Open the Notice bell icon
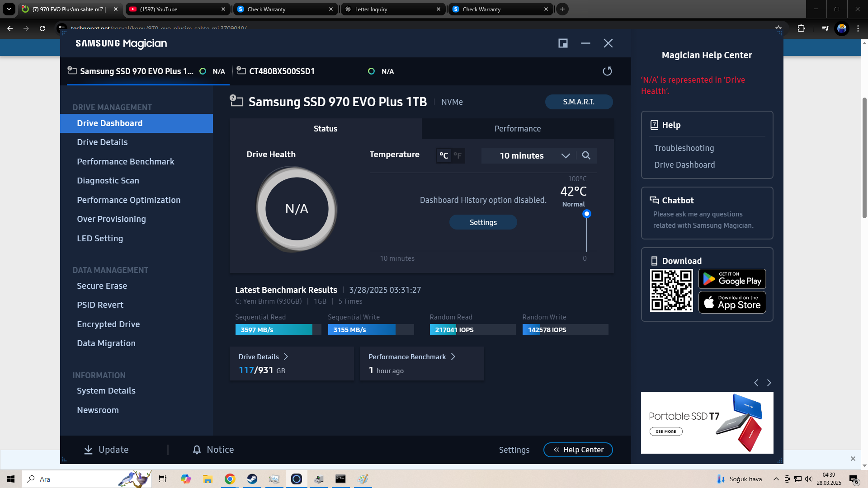This screenshot has height=488, width=868. tap(197, 450)
